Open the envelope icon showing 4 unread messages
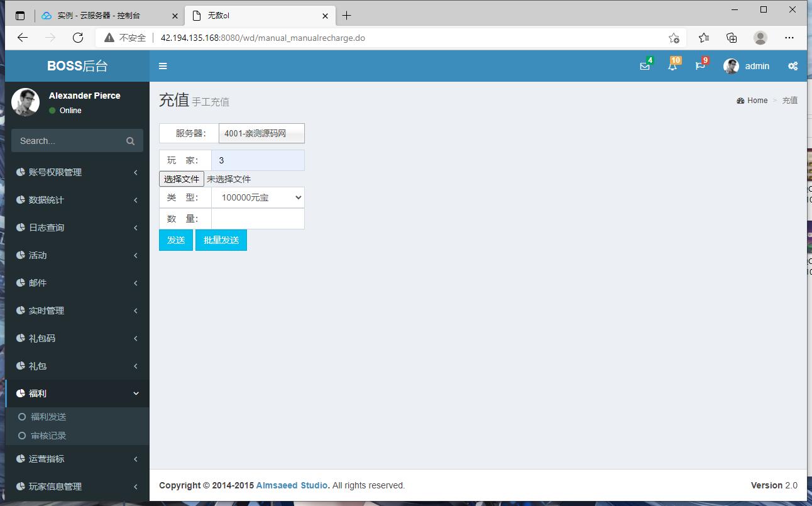Image resolution: width=812 pixels, height=506 pixels. pos(645,66)
